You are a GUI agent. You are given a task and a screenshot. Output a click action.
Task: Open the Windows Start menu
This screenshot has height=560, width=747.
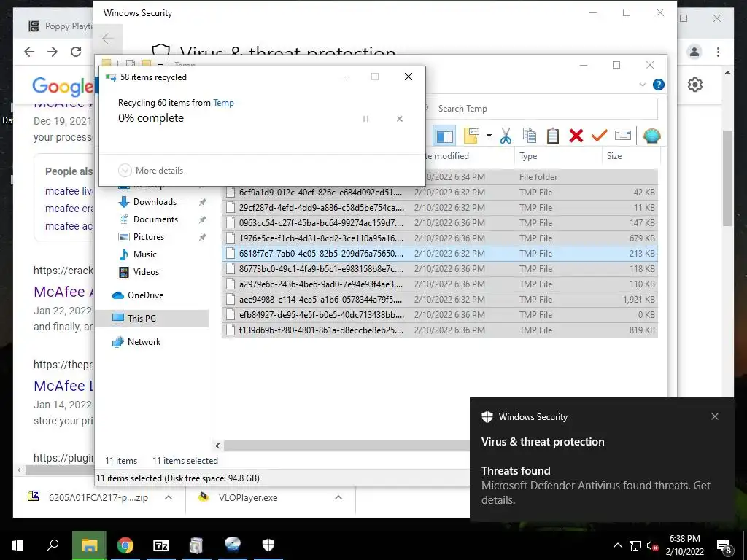[18, 545]
